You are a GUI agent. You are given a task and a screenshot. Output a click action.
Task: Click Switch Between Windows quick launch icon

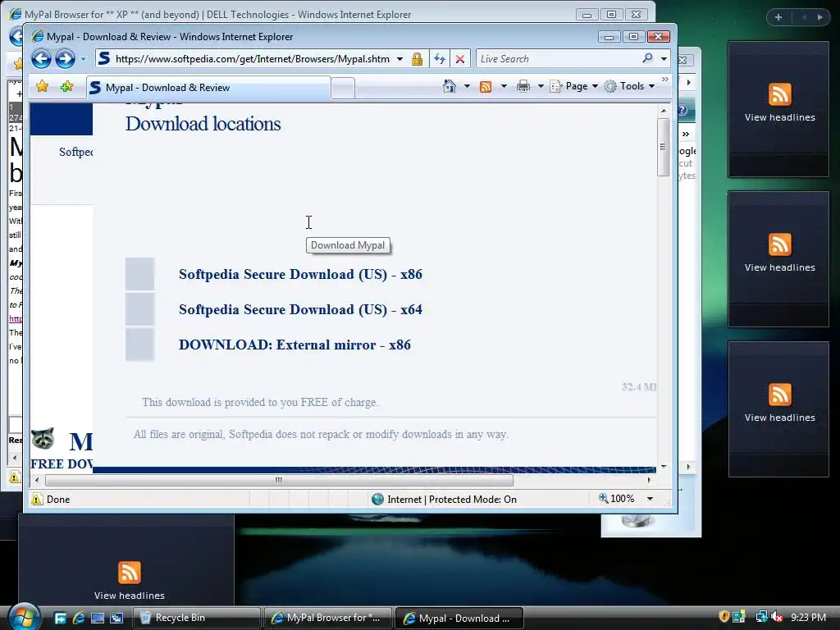[x=116, y=619]
